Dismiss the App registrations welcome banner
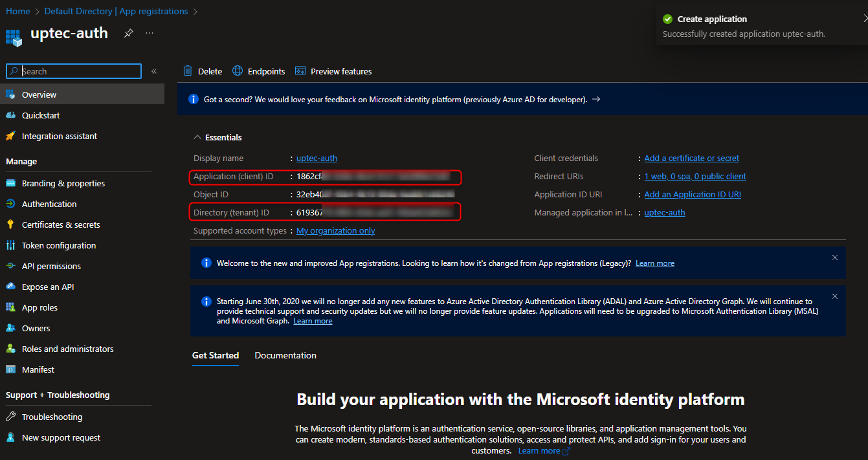The width and height of the screenshot is (868, 460). pyautogui.click(x=834, y=257)
